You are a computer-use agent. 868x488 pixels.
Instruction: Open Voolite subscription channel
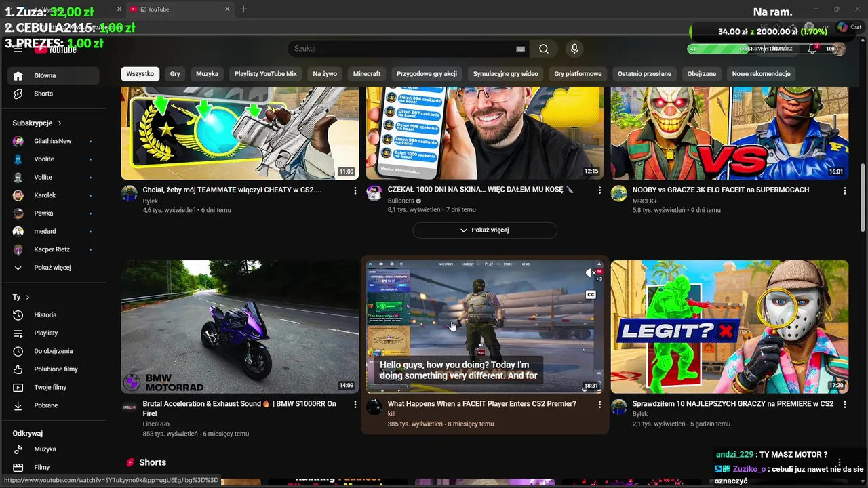[53, 159]
